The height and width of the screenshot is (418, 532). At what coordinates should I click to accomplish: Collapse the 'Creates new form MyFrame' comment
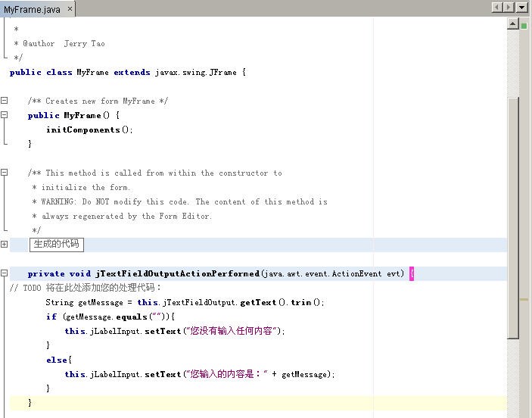click(x=4, y=101)
